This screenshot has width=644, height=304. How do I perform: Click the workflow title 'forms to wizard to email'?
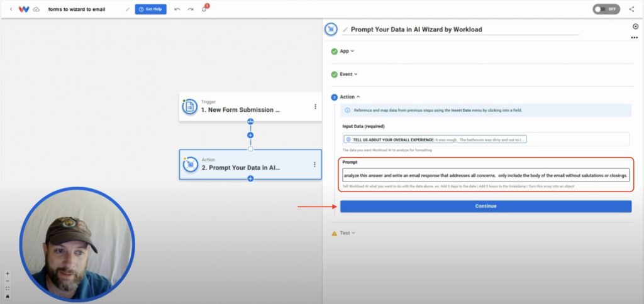(x=77, y=9)
